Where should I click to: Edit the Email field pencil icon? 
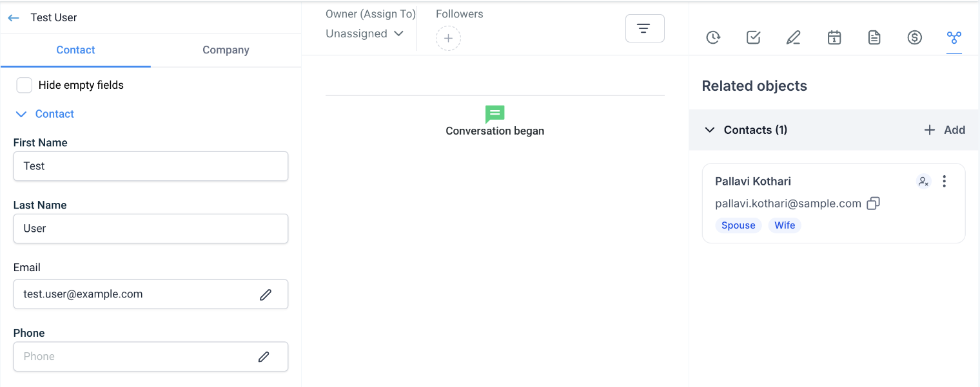pos(266,294)
